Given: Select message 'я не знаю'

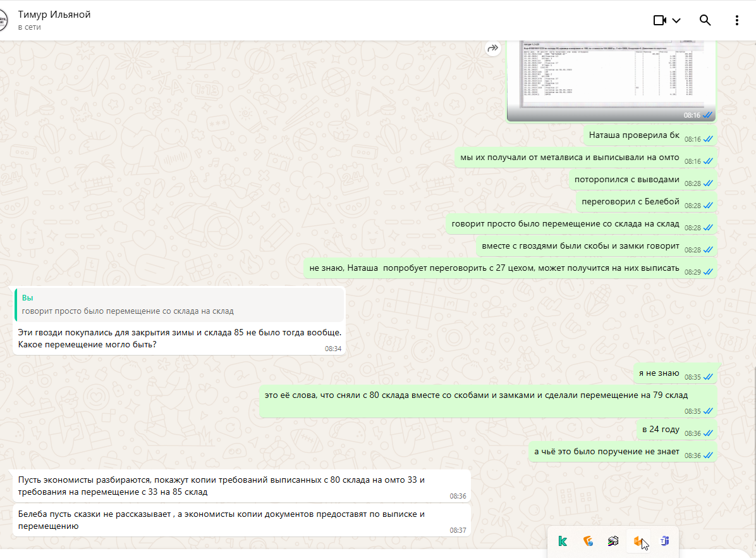Looking at the screenshot, I should click(674, 374).
